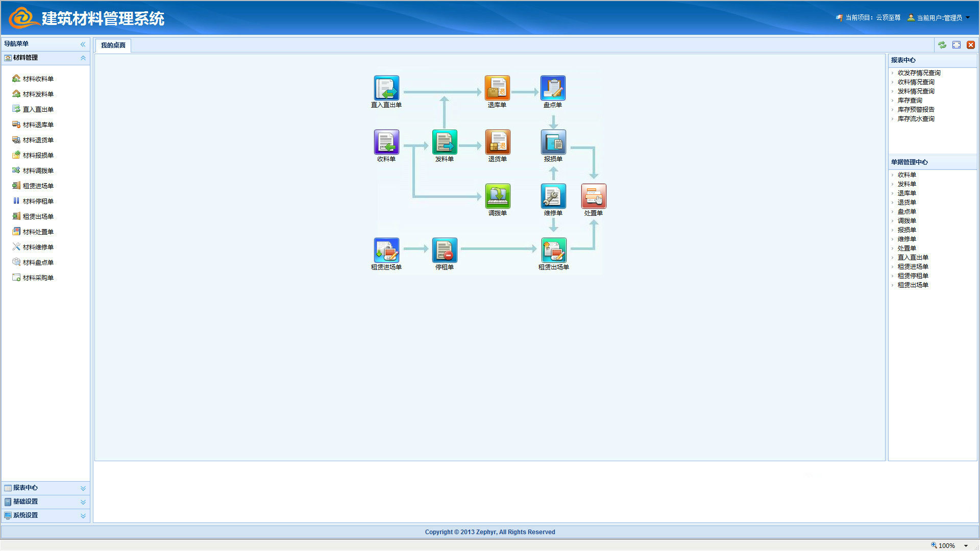Open the 当前用户:管理员 dropdown
The height and width of the screenshot is (551, 980).
pyautogui.click(x=940, y=18)
